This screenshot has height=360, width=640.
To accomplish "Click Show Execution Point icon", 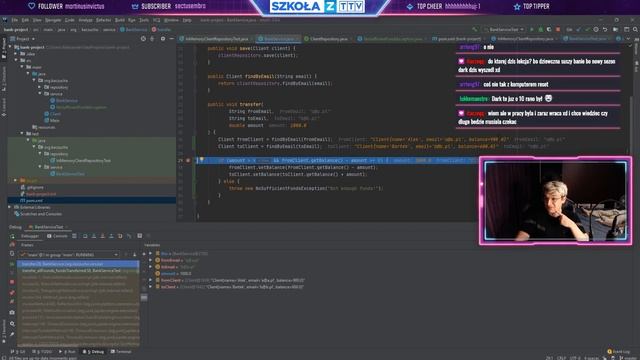I will [x=74, y=236].
